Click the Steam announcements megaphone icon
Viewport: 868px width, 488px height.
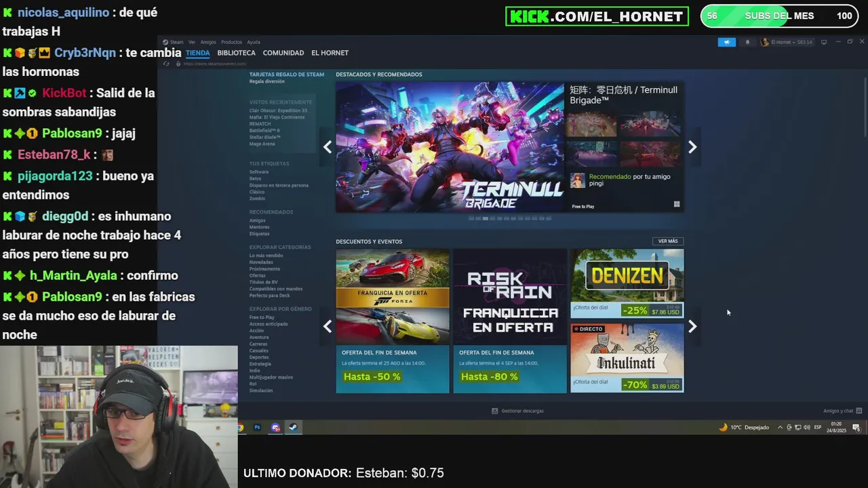coord(726,42)
